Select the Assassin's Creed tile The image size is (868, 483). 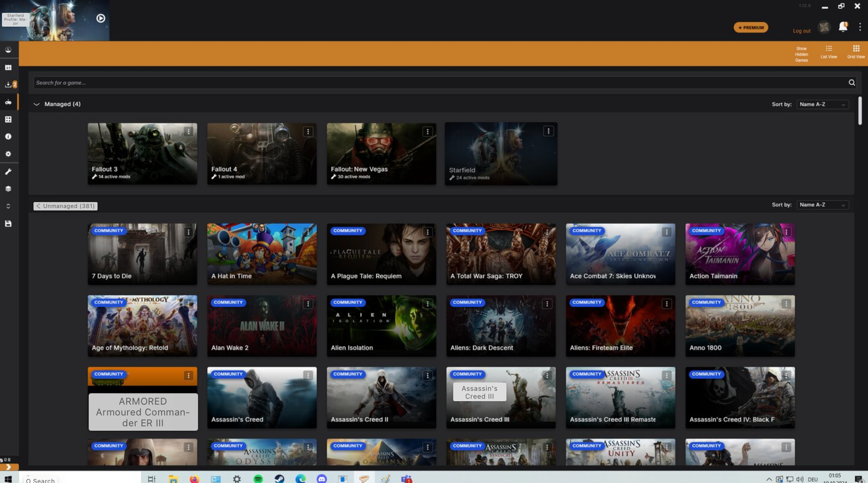[261, 398]
